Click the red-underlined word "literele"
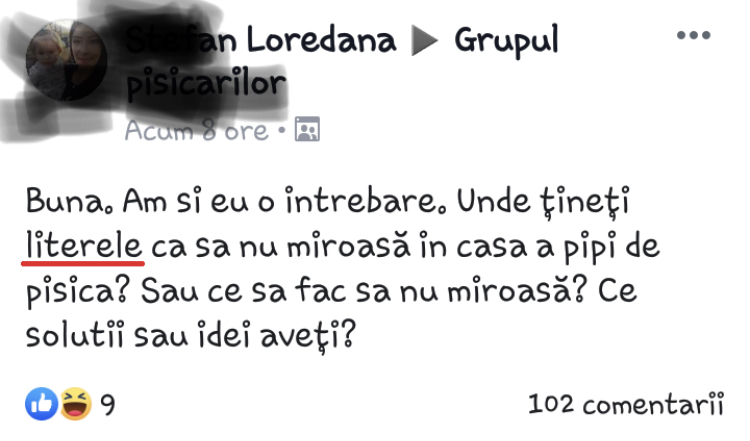Image resolution: width=750 pixels, height=441 pixels. point(84,246)
